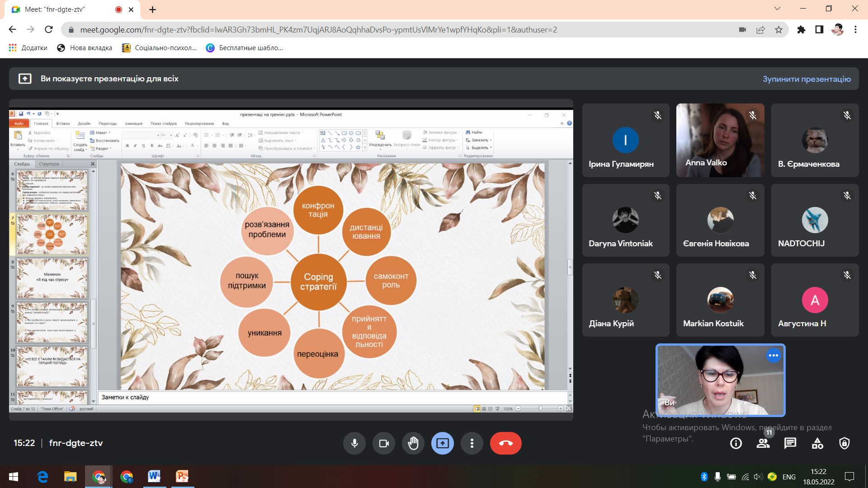This screenshot has width=868, height=488.
Task: Open the Extensions puzzle icon
Action: 801,30
